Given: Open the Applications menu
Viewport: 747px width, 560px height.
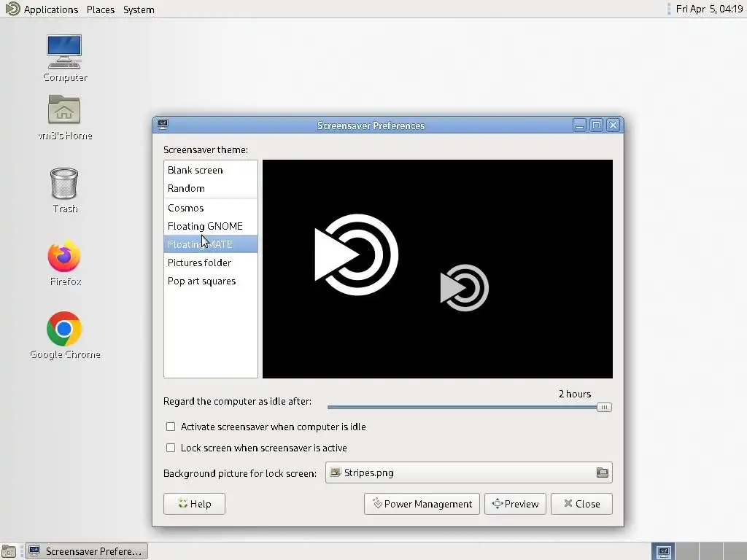Looking at the screenshot, I should pos(51,9).
